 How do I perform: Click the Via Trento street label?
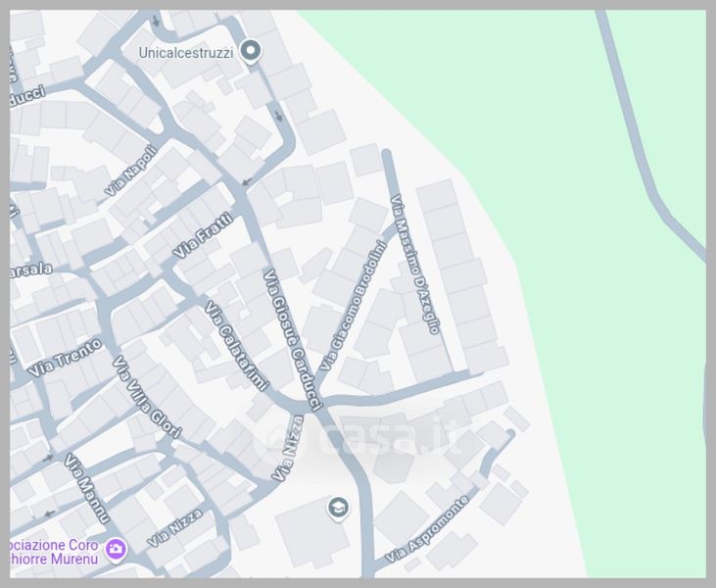click(65, 358)
